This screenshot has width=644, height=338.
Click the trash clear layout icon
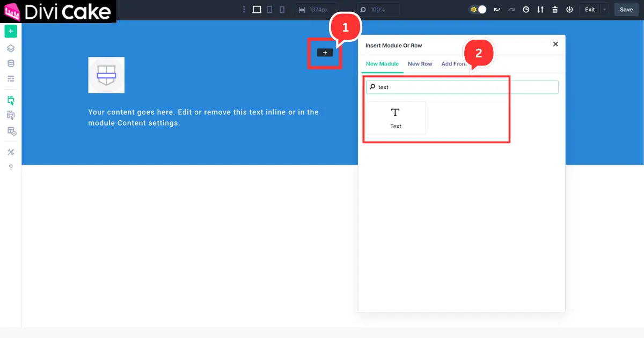tap(555, 10)
